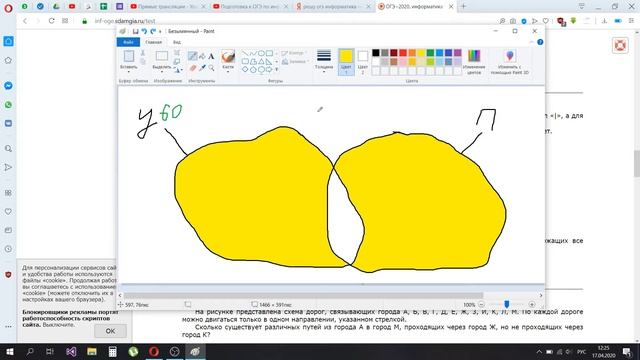This screenshot has height=360, width=640.
Task: Select the oval shape in Shapes gallery
Action: point(261,53)
